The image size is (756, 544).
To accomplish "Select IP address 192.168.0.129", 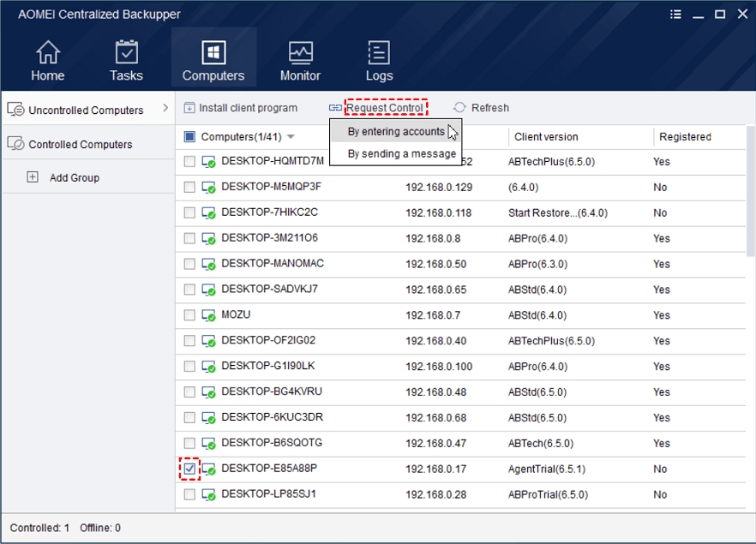I will coord(439,188).
